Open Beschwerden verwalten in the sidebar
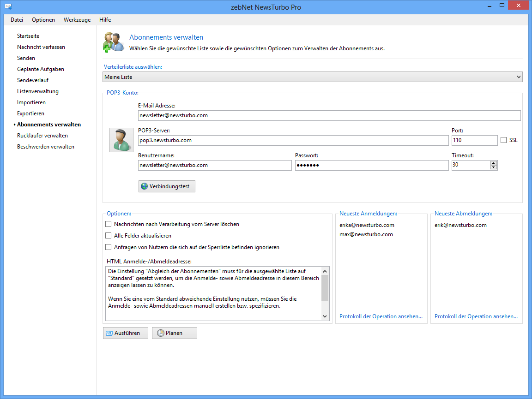This screenshot has width=532, height=399. pyautogui.click(x=45, y=147)
